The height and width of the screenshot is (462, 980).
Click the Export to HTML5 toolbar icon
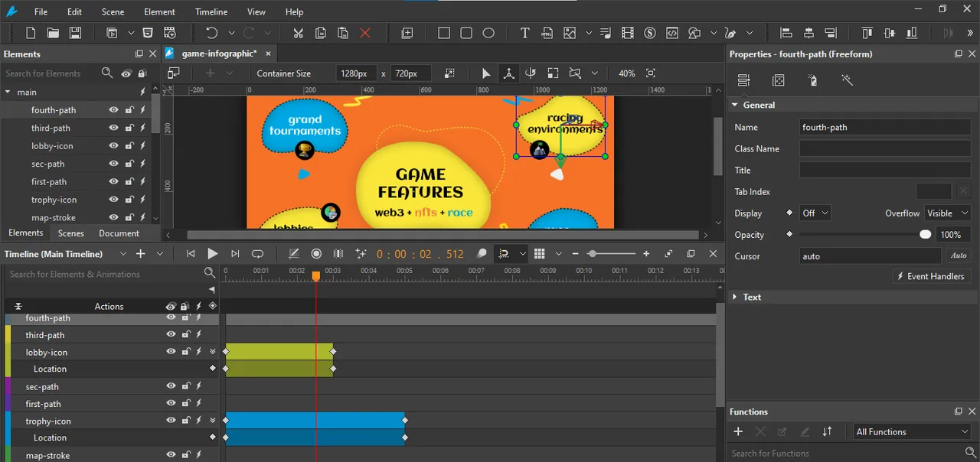(148, 33)
